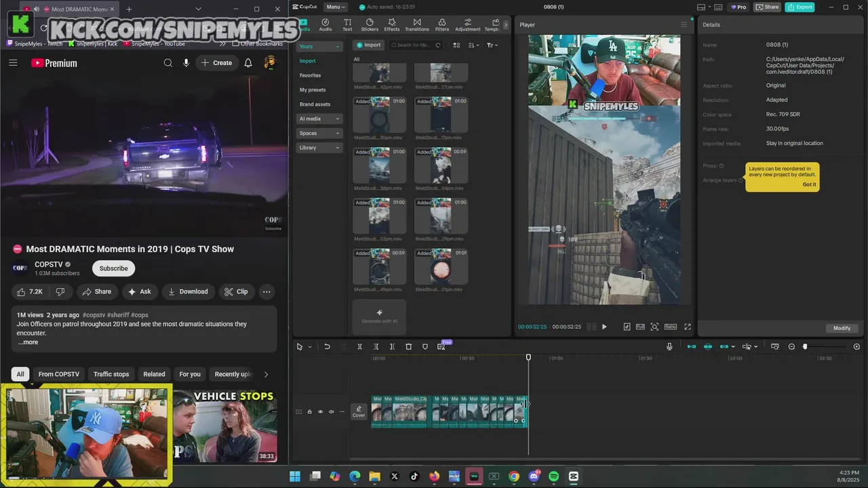
Task: Click the undo arrow in timeline toolbar
Action: (x=327, y=346)
